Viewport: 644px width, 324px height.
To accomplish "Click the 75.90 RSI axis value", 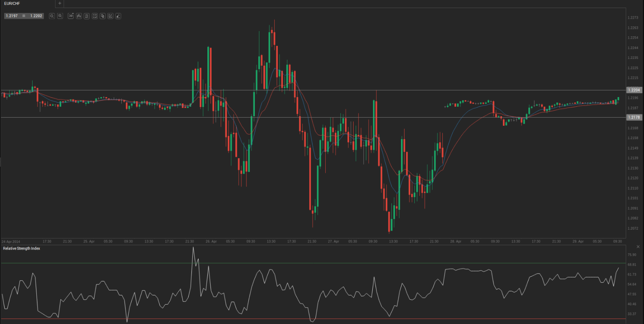I will click(x=632, y=254).
